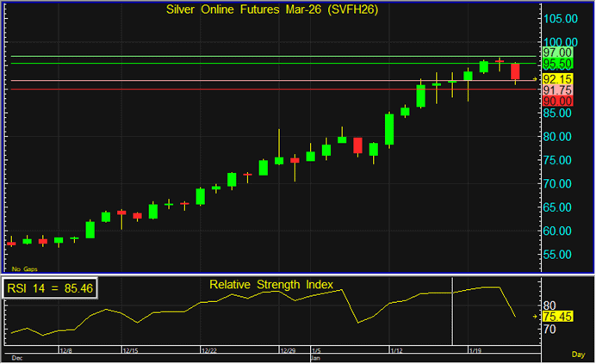Click the 1/12 date on time axis
The image size is (596, 364).
click(396, 351)
